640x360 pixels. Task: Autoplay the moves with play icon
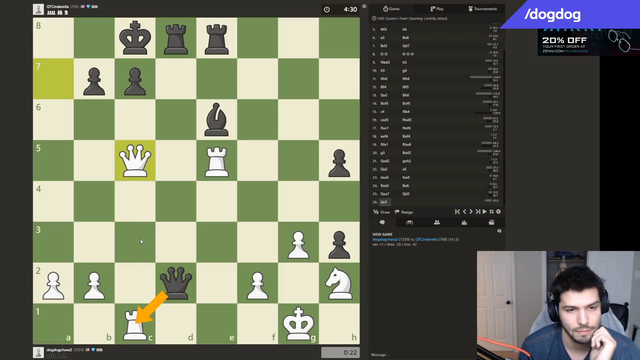click(484, 211)
